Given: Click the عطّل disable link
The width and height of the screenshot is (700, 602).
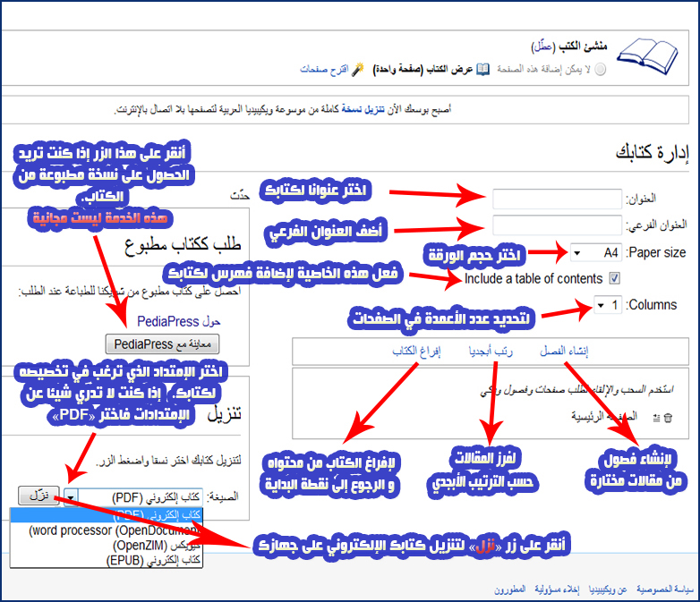Looking at the screenshot, I should (542, 46).
